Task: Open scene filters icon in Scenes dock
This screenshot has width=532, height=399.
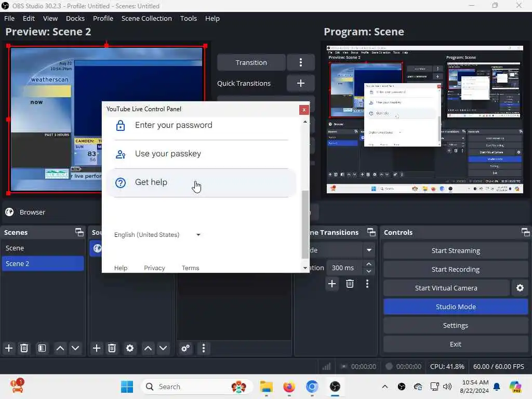Action: pyautogui.click(x=42, y=348)
